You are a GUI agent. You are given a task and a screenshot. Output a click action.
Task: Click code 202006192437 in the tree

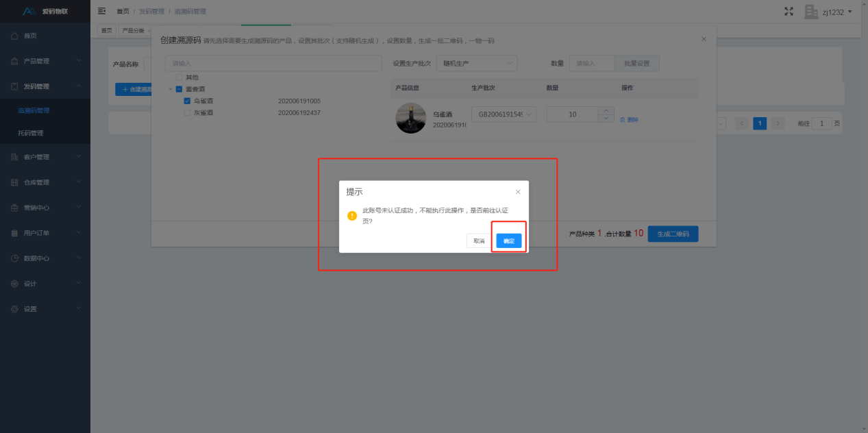pos(299,112)
